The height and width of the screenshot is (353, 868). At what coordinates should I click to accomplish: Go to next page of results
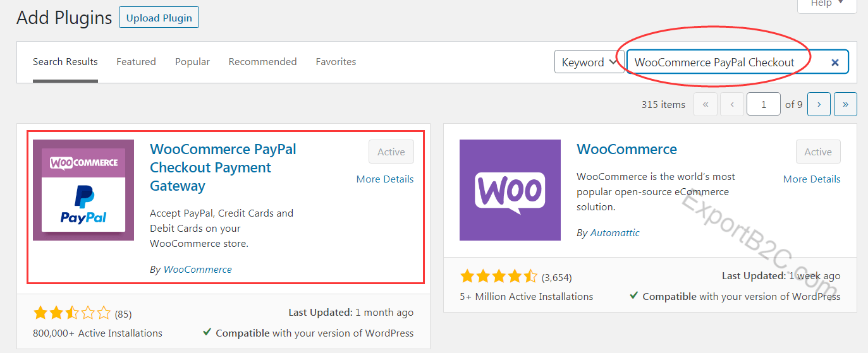coord(819,104)
